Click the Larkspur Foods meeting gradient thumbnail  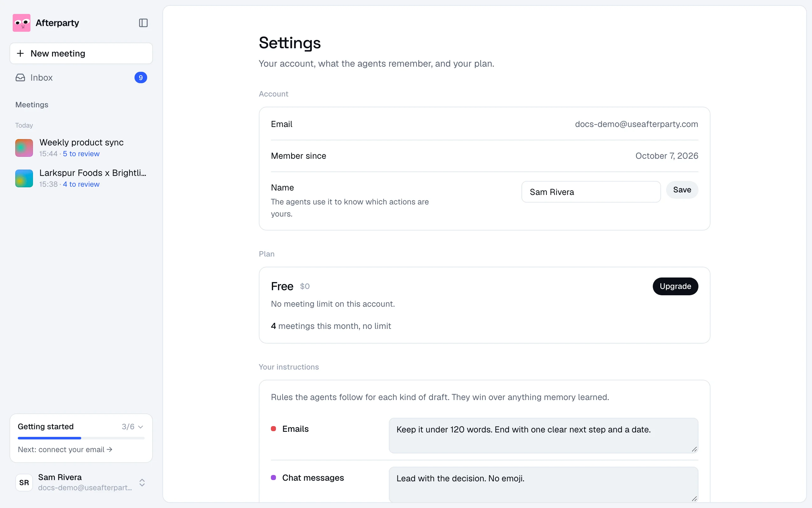tap(24, 178)
